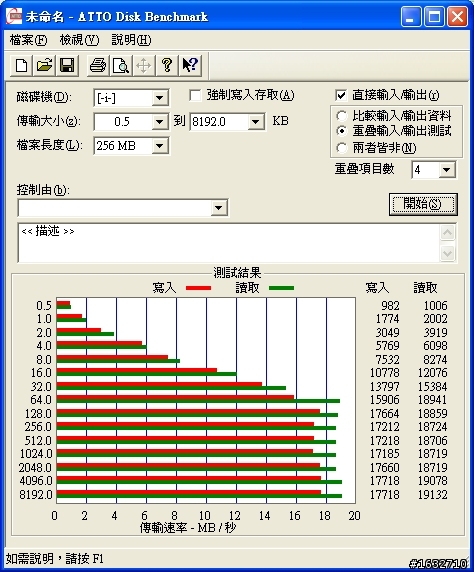Maximize the ATTO Disk Benchmark window
The height and width of the screenshot is (572, 474).
pyautogui.click(x=434, y=16)
